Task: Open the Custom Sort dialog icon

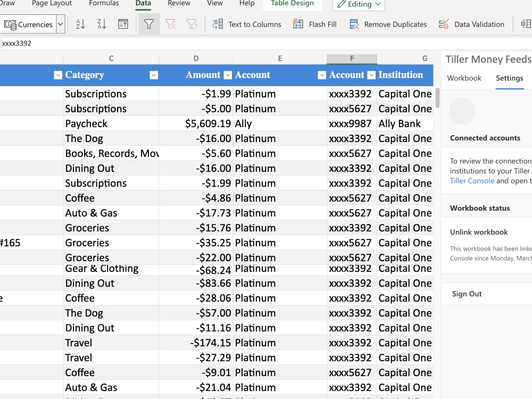Action: [x=123, y=24]
